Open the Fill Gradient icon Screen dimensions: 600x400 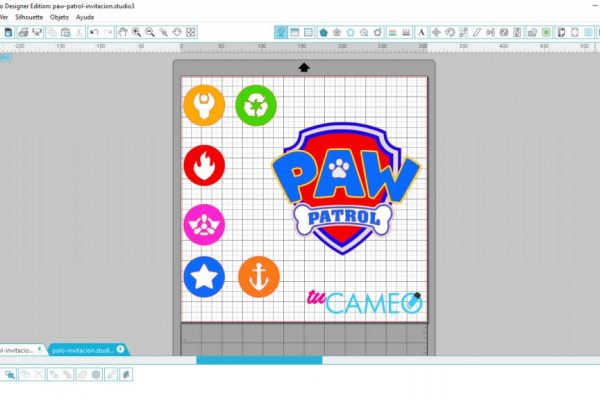pyautogui.click(x=337, y=33)
